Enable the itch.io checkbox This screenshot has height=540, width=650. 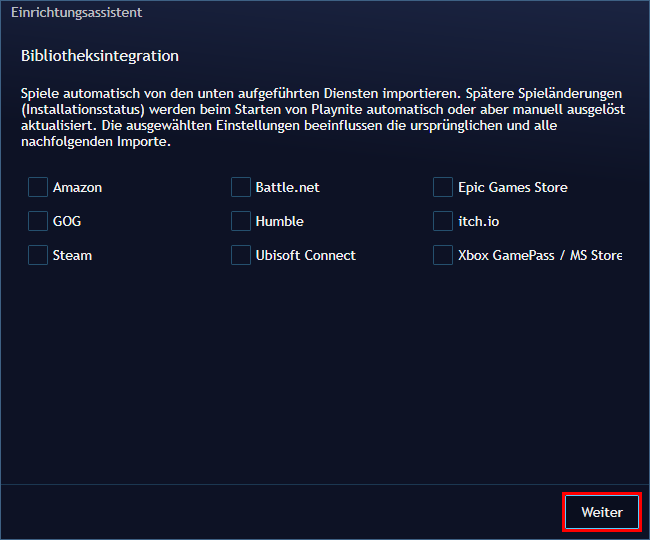click(x=443, y=221)
